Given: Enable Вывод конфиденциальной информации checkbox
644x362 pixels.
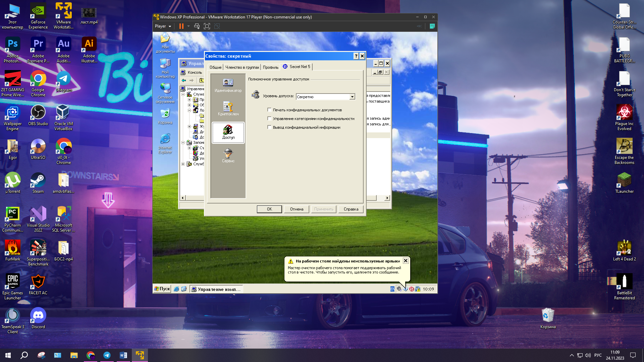Looking at the screenshot, I should click(269, 127).
